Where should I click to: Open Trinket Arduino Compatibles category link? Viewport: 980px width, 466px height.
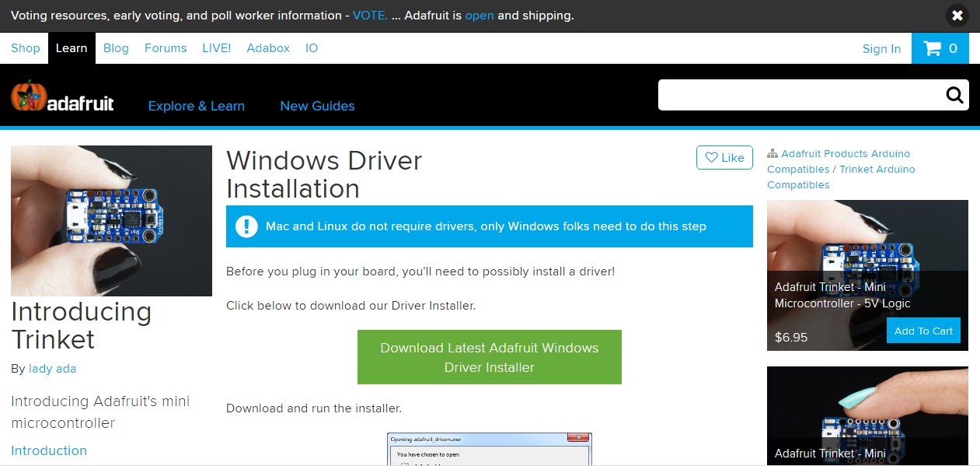pos(841,177)
